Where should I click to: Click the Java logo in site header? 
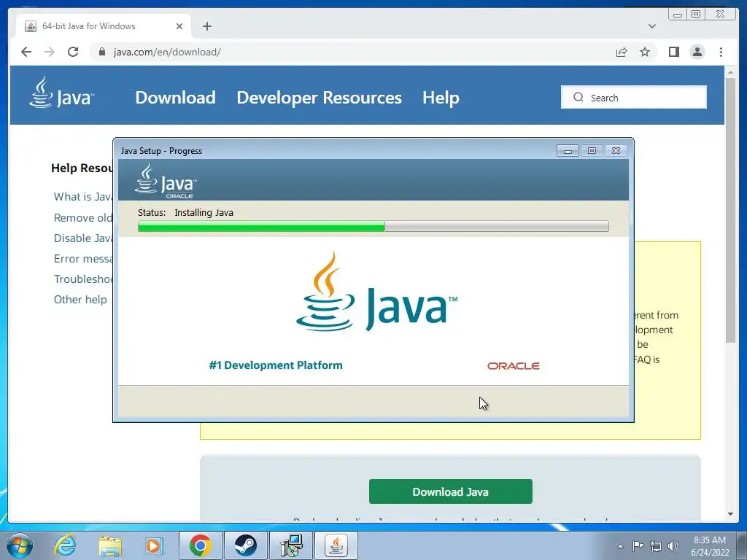click(x=61, y=93)
